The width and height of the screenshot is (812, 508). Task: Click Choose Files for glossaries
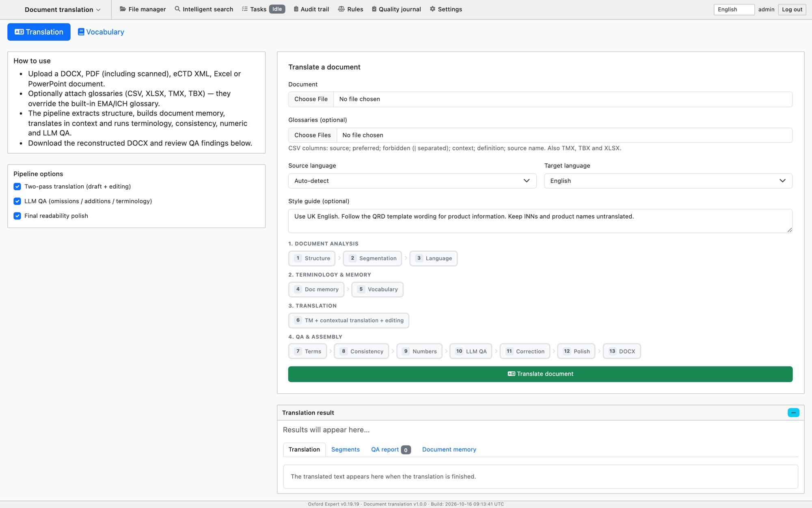tap(313, 135)
